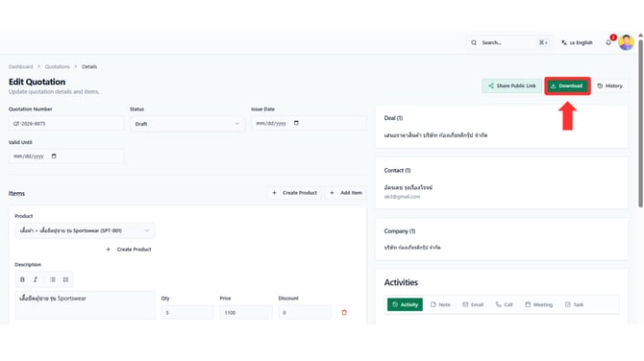Click the Share Public Link button

click(511, 85)
